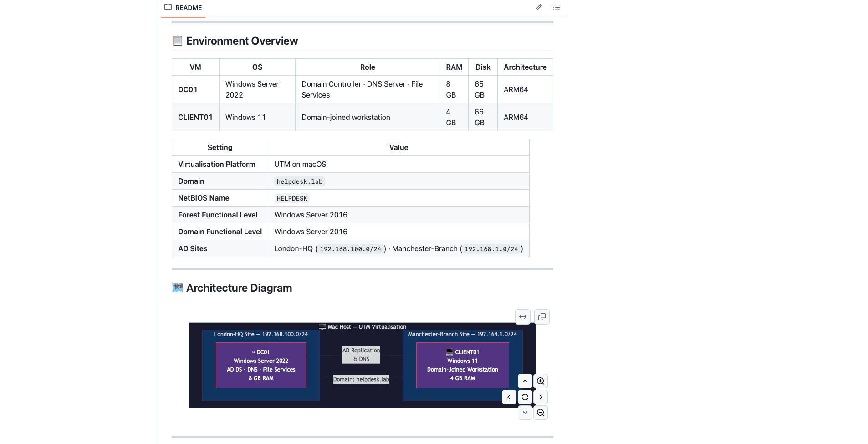This screenshot has height=444, width=868.
Task: Pan the diagram up
Action: 525,381
